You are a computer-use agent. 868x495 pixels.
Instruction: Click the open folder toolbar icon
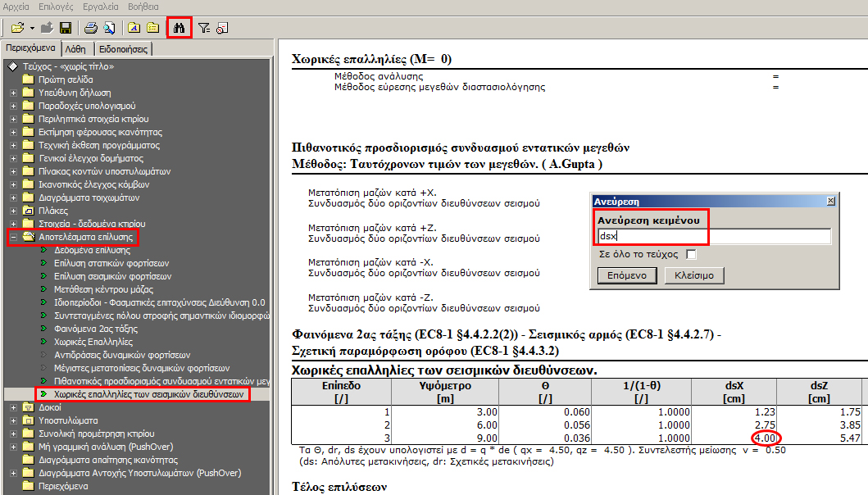click(17, 28)
